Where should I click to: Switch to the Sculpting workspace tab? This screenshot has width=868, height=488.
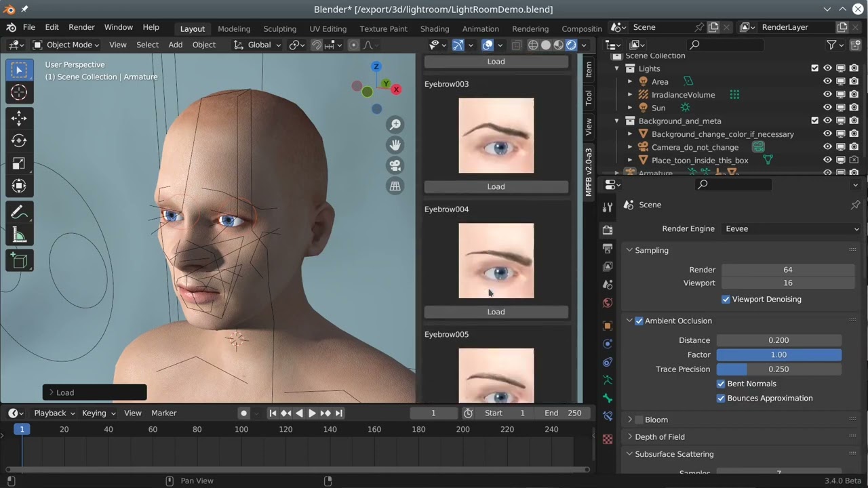279,28
